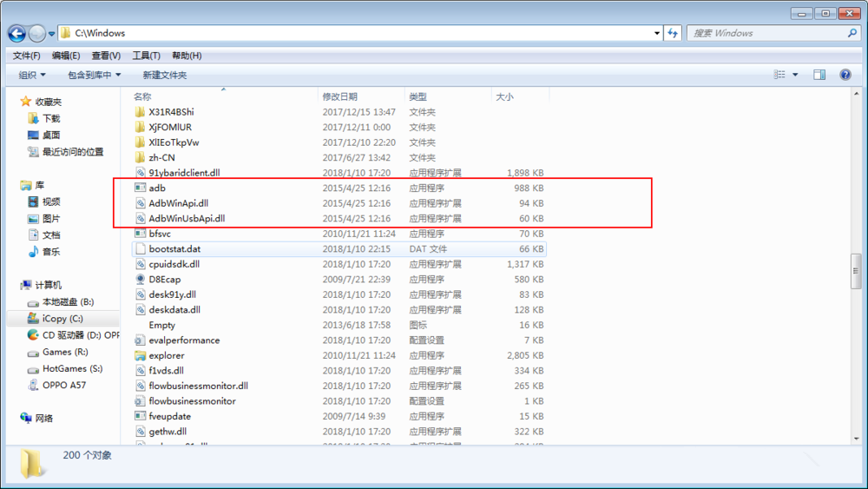
Task: Select AdbWinApi.dll file icon
Action: pos(140,203)
